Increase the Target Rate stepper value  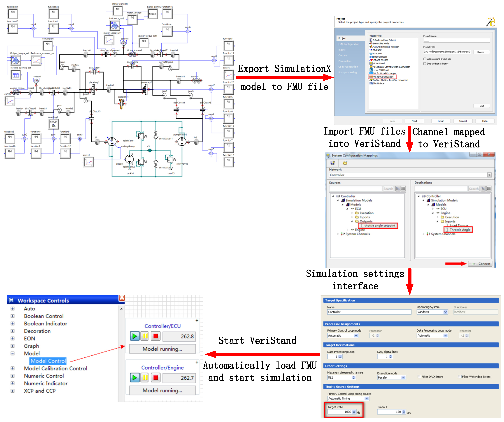tap(354, 411)
